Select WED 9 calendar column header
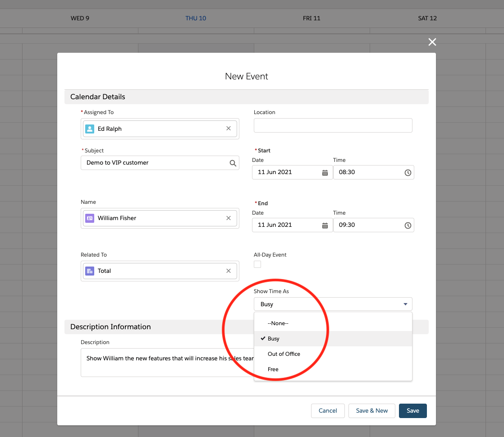Image resolution: width=504 pixels, height=437 pixels. pos(80,18)
